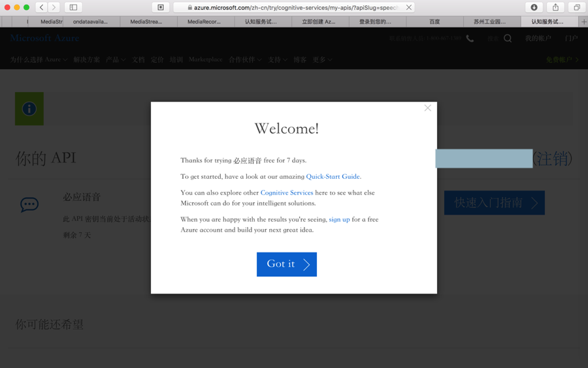588x368 pixels.
Task: Click the 必应语音 API heading
Action: click(x=82, y=197)
